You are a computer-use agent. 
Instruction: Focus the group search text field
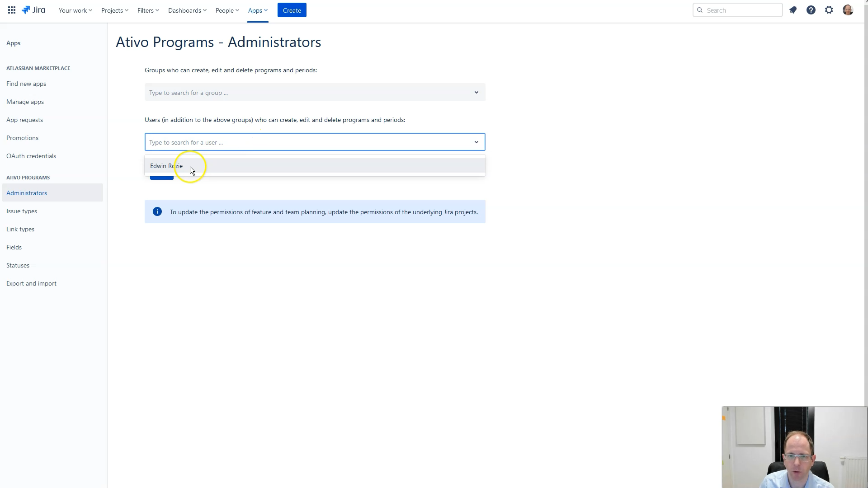tap(307, 93)
